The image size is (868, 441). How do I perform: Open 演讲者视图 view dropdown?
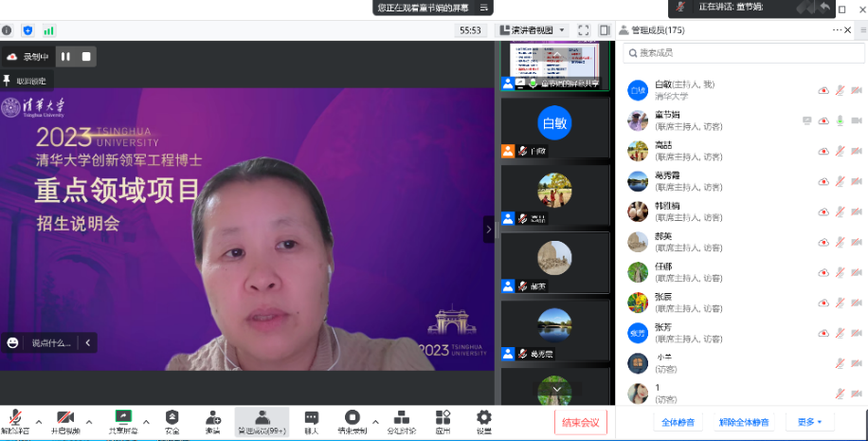[x=532, y=30]
